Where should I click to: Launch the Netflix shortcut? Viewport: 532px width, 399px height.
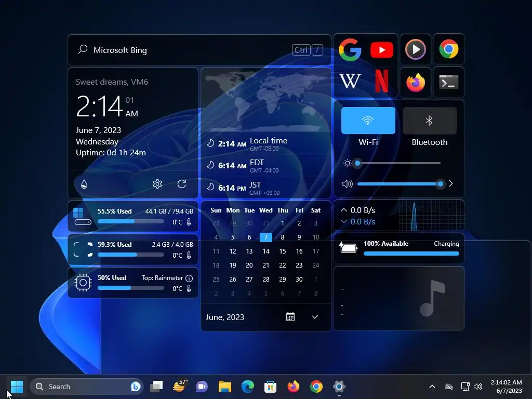point(382,81)
